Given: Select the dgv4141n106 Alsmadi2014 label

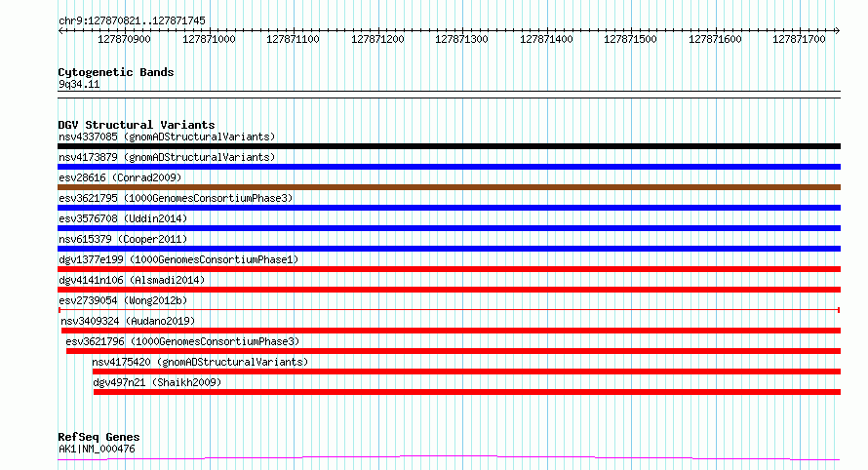Looking at the screenshot, I should (132, 280).
